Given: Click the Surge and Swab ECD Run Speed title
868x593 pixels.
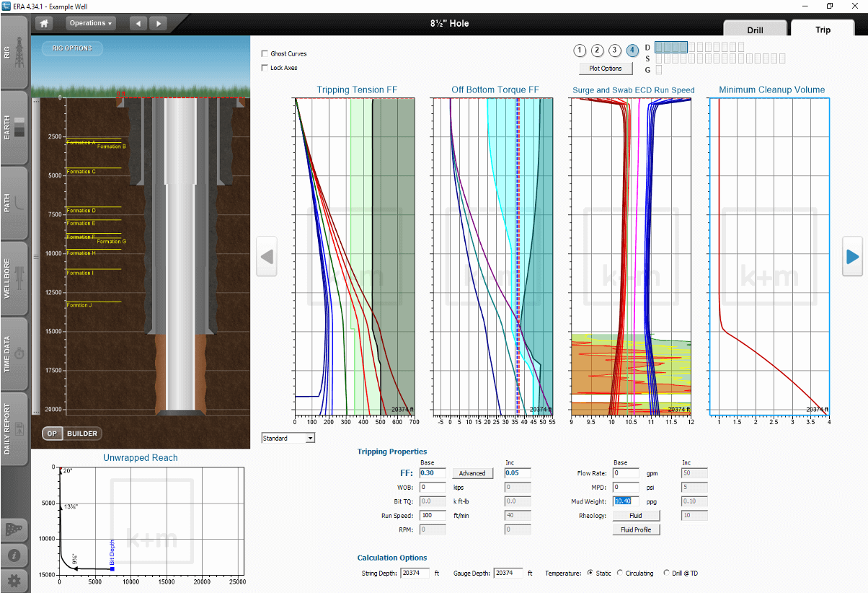Looking at the screenshot, I should (634, 90).
